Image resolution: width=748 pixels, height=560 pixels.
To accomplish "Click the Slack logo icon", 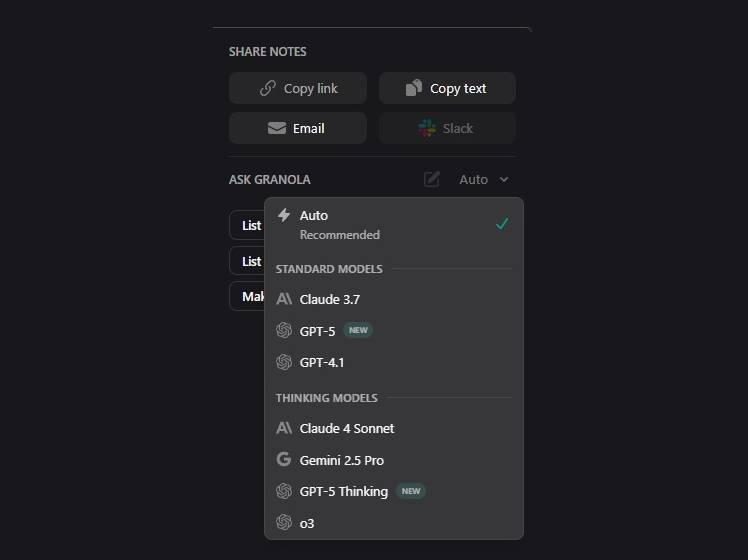I will tap(427, 128).
